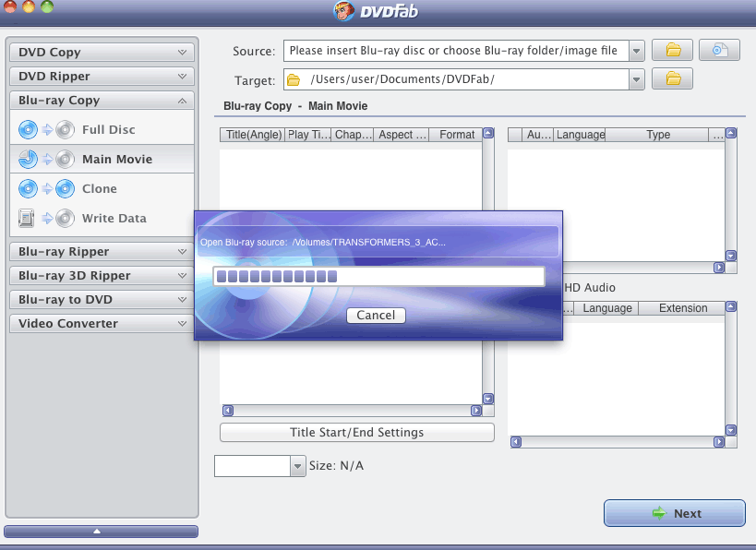The width and height of the screenshot is (756, 550).
Task: Expand the Blu-ray Ripper section
Action: tap(102, 252)
